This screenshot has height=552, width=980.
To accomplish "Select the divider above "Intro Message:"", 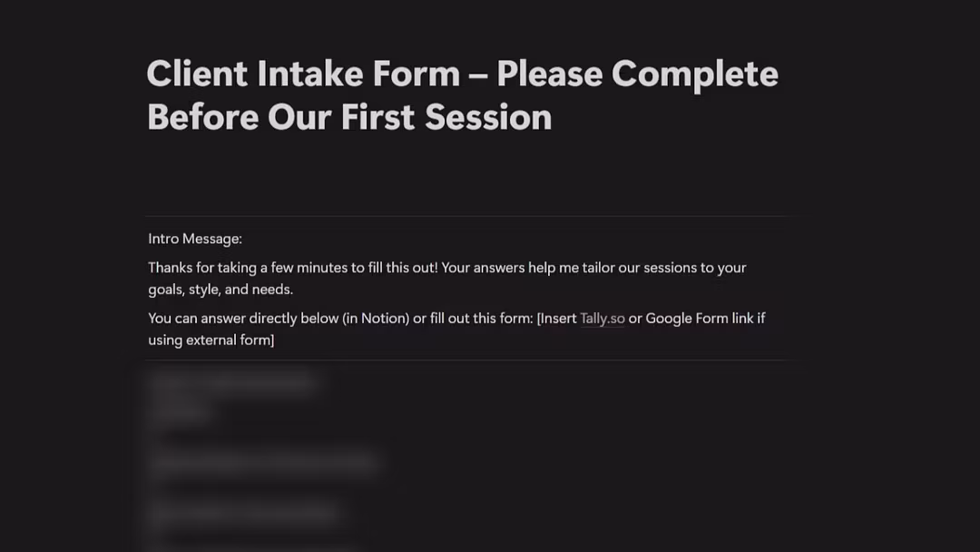I will [466, 216].
